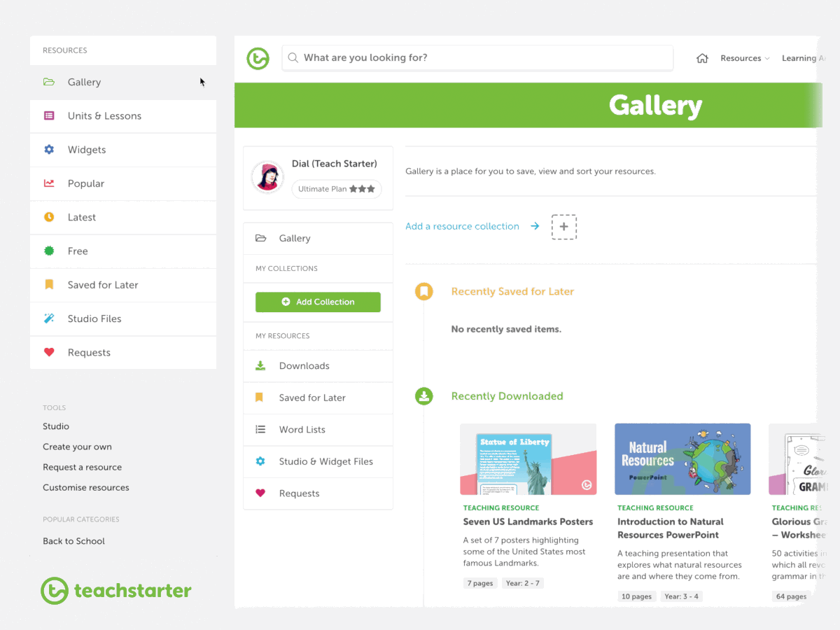Click the Studio & Widget Files gear icon
Screen dimensions: 840x630
(x=260, y=461)
